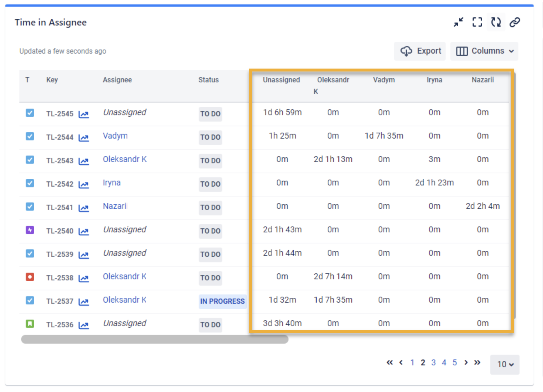The image size is (543, 392).
Task: Open assignee profile link for Vadym
Action: point(115,136)
